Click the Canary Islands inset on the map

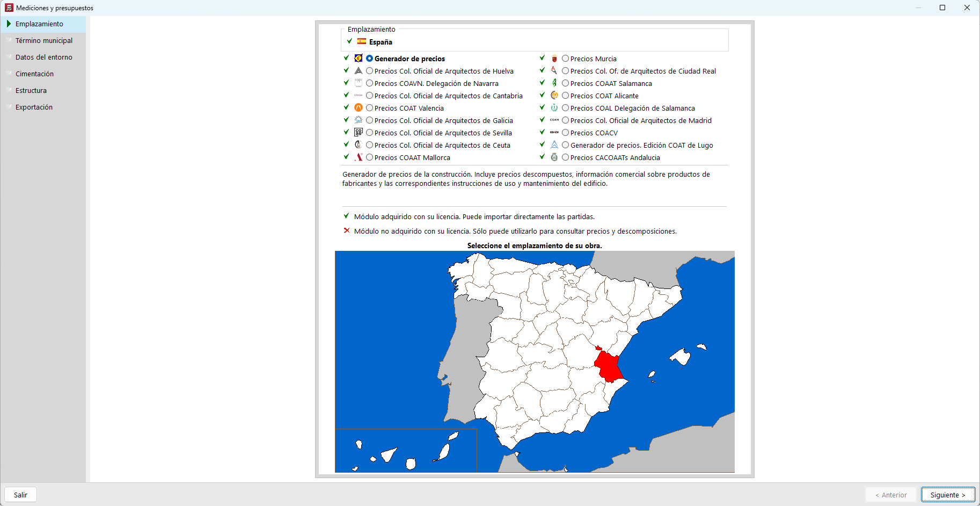(x=406, y=450)
